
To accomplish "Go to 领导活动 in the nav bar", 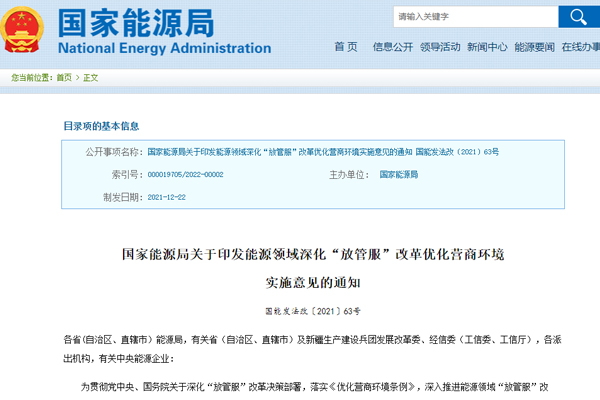I will coord(440,47).
